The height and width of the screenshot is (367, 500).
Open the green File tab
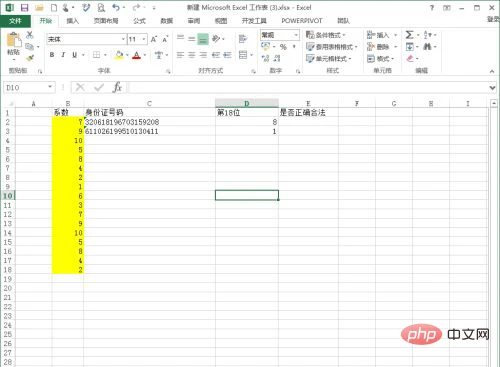click(x=16, y=21)
